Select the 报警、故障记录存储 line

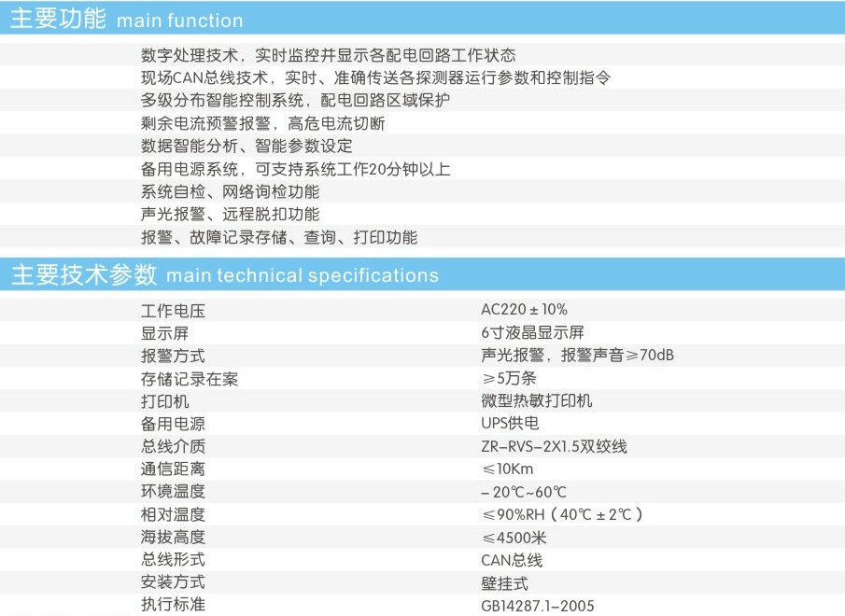point(279,237)
